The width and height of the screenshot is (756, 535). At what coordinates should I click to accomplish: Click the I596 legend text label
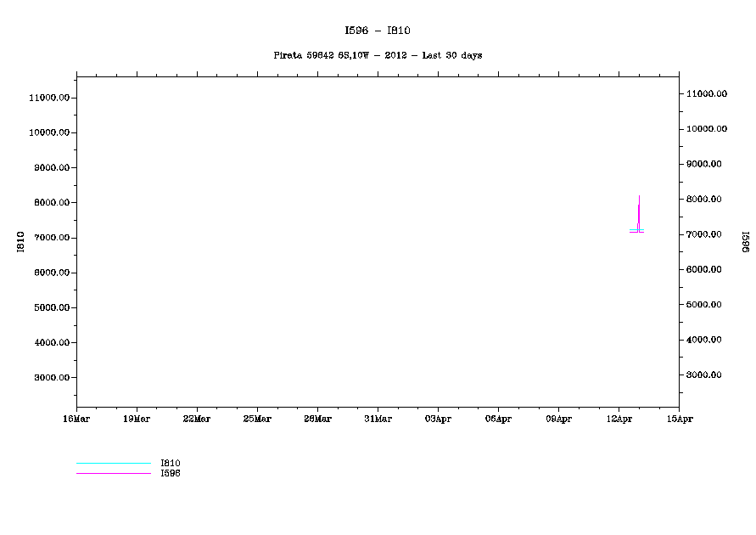(171, 473)
